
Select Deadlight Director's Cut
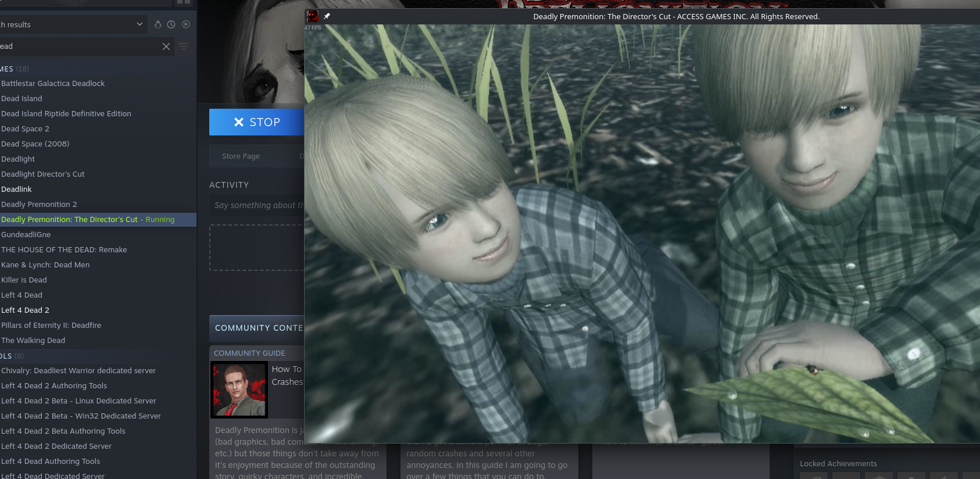[x=43, y=174]
